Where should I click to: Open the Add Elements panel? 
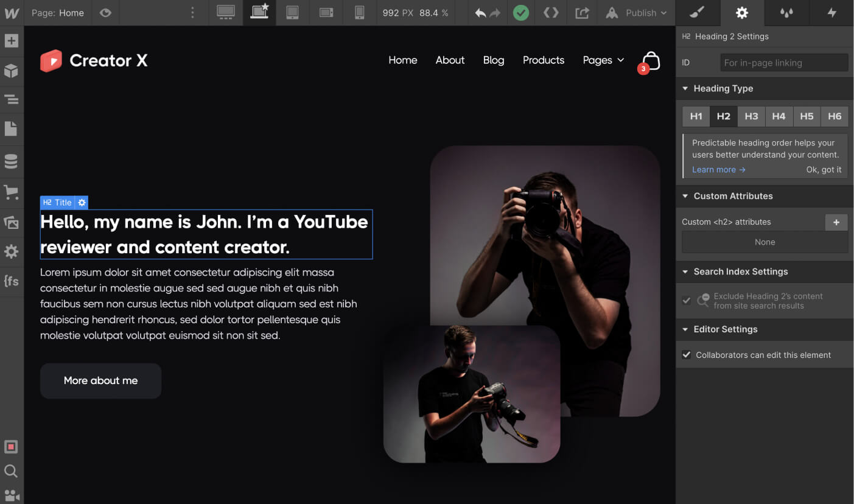(12, 41)
